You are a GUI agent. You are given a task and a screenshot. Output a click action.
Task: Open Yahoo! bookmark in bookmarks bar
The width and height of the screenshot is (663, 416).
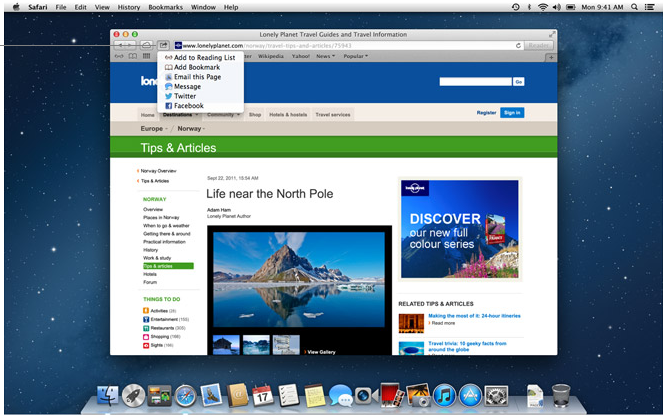pos(300,56)
